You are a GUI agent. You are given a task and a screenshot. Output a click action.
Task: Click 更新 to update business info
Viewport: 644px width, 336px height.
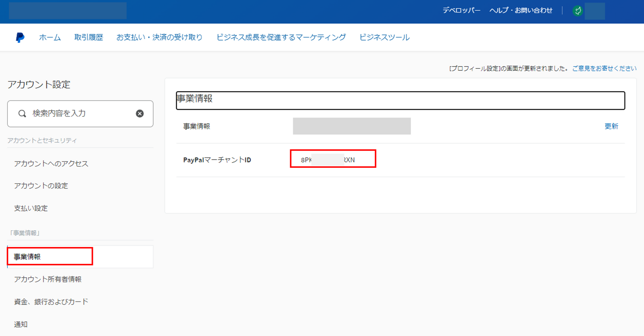[x=611, y=126]
